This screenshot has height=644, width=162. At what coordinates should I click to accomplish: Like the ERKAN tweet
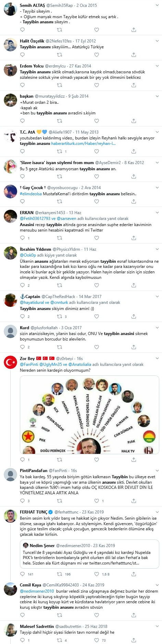pos(97,238)
